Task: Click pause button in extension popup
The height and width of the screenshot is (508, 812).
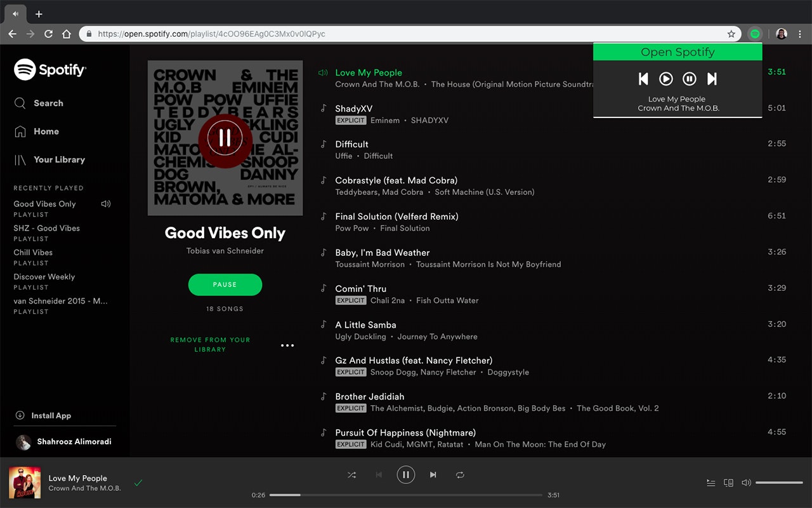Action: pyautogui.click(x=690, y=79)
